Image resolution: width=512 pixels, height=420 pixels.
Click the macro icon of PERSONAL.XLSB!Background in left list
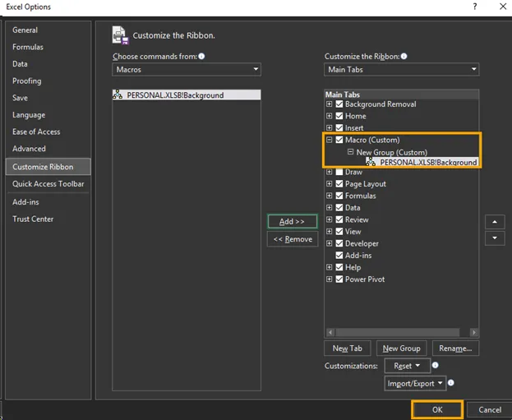pos(118,95)
